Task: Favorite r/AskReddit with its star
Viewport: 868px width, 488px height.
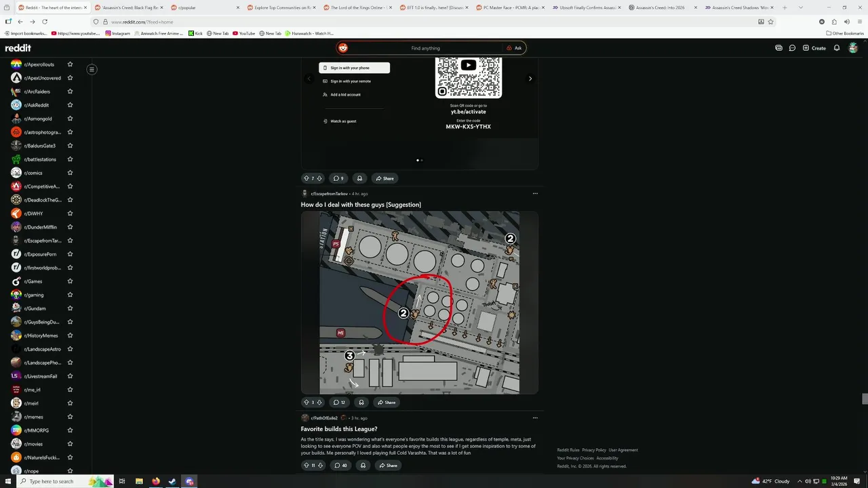Action: point(70,105)
